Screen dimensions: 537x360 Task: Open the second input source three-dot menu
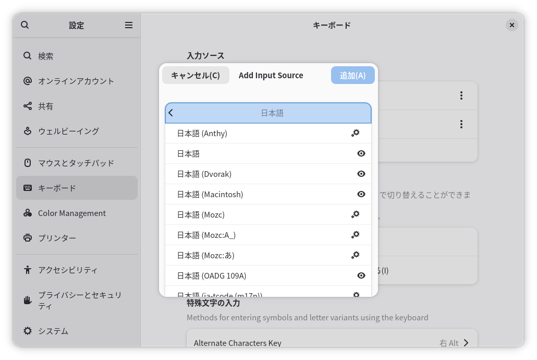pos(461,124)
